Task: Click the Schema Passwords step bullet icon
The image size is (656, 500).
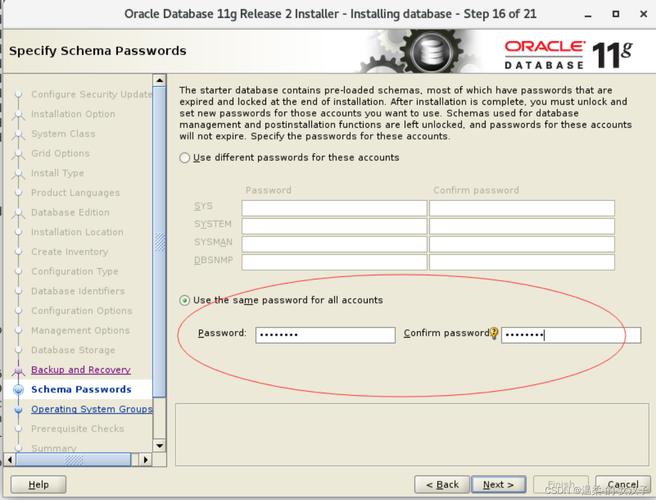Action: click(x=18, y=390)
